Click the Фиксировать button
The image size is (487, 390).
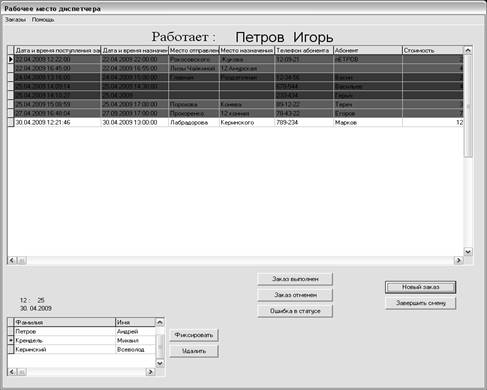pyautogui.click(x=194, y=335)
